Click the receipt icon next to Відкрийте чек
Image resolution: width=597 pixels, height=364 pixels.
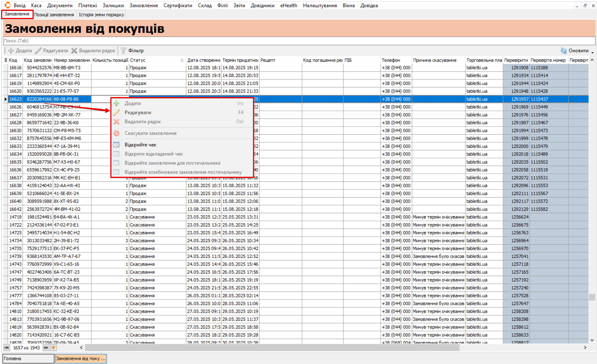coord(116,145)
